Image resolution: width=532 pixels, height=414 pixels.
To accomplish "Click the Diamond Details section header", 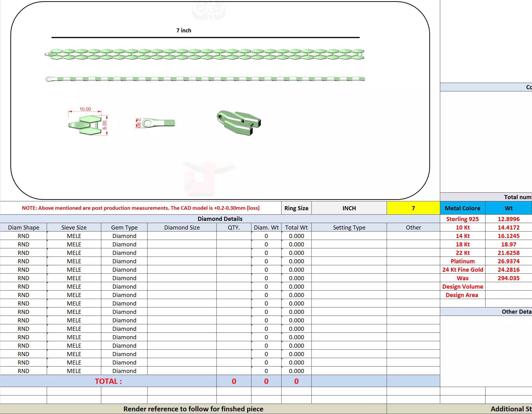I will (220, 219).
